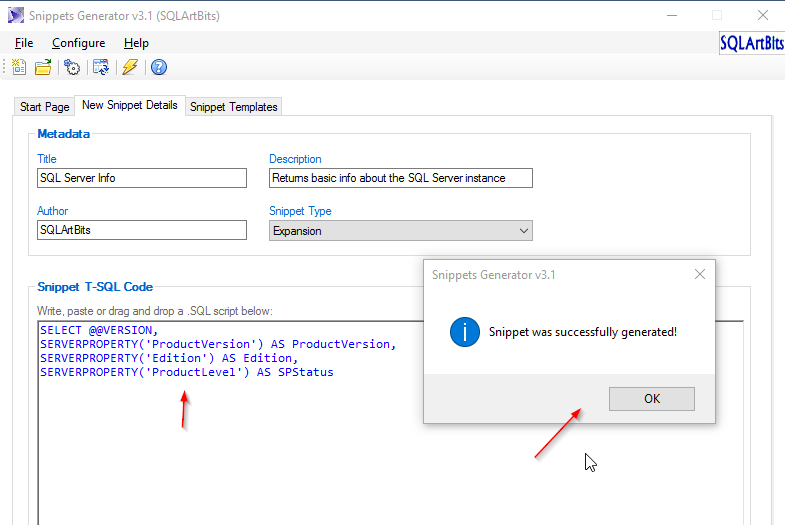Switch to the Start Page tab
The image size is (785, 525).
(x=45, y=107)
